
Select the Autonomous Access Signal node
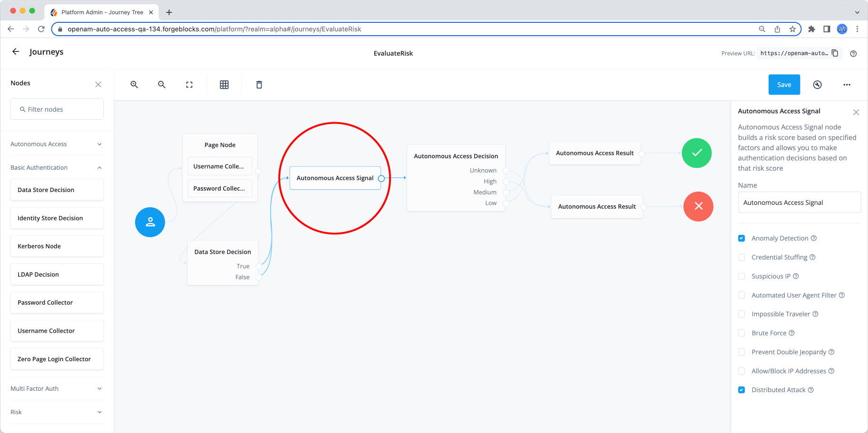pos(335,178)
